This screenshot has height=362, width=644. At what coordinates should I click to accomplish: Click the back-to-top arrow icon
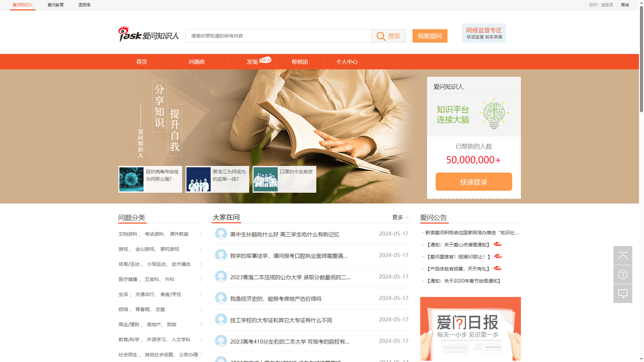(623, 256)
